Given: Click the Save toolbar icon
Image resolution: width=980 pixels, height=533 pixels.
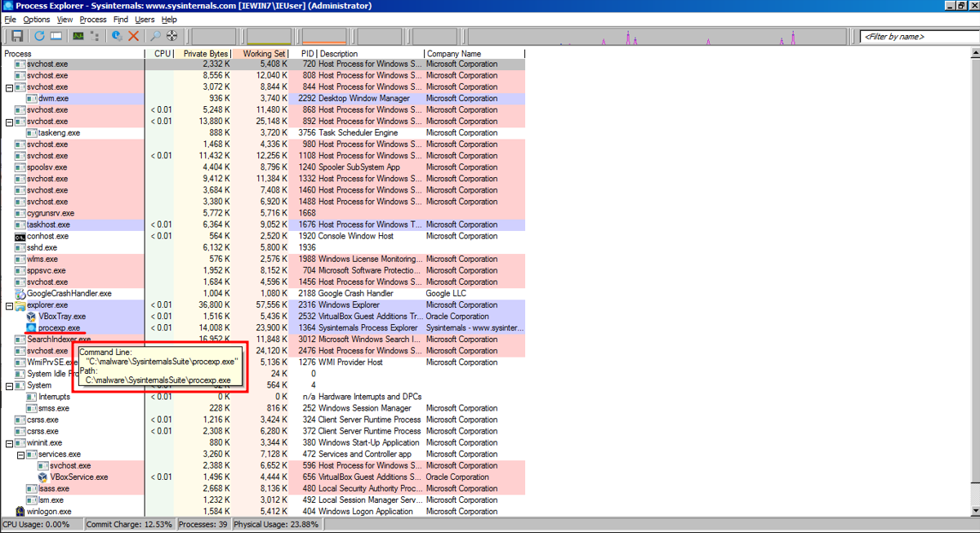Looking at the screenshot, I should pos(17,36).
